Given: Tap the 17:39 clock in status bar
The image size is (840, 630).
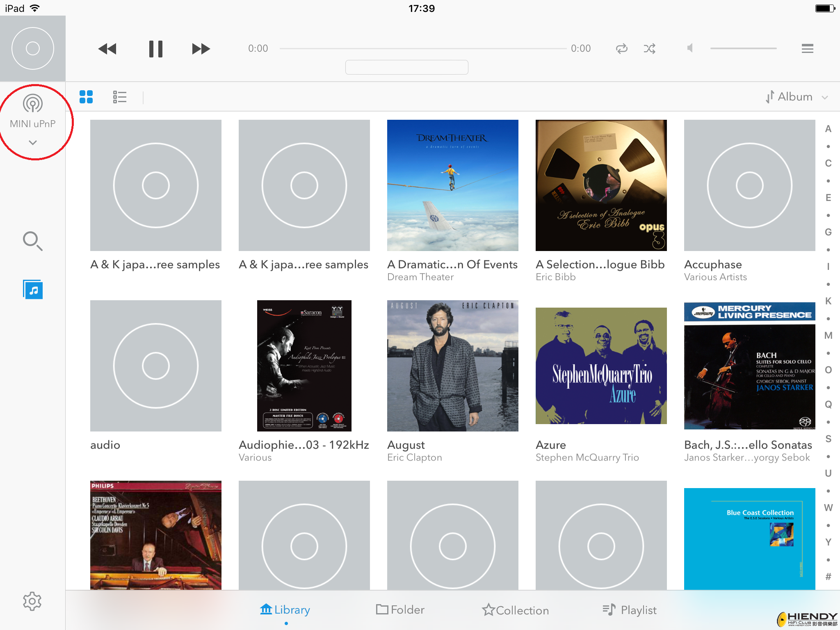Looking at the screenshot, I should pos(422,8).
